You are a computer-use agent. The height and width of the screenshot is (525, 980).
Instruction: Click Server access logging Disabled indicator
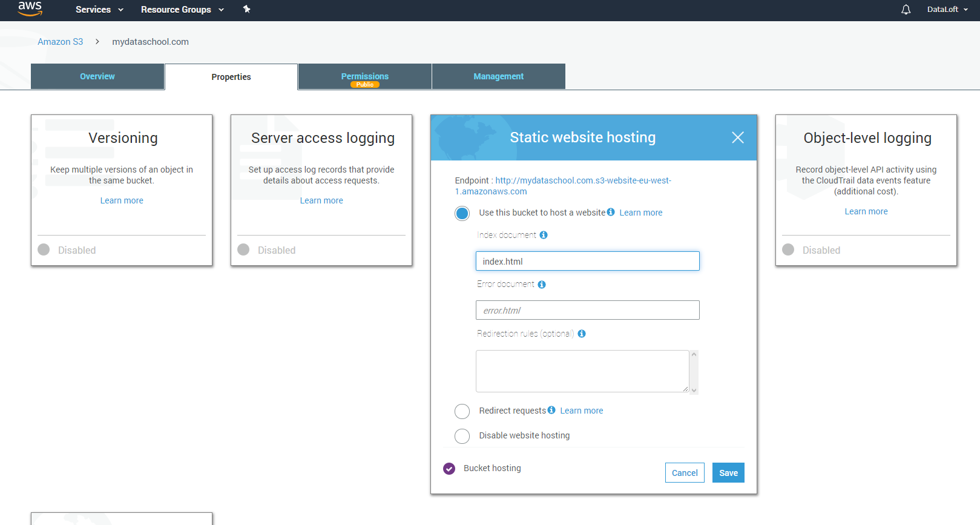pyautogui.click(x=243, y=249)
